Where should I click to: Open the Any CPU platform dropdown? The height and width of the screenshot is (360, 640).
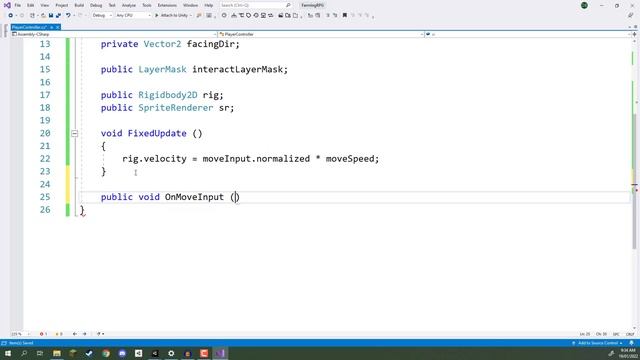tap(133, 16)
